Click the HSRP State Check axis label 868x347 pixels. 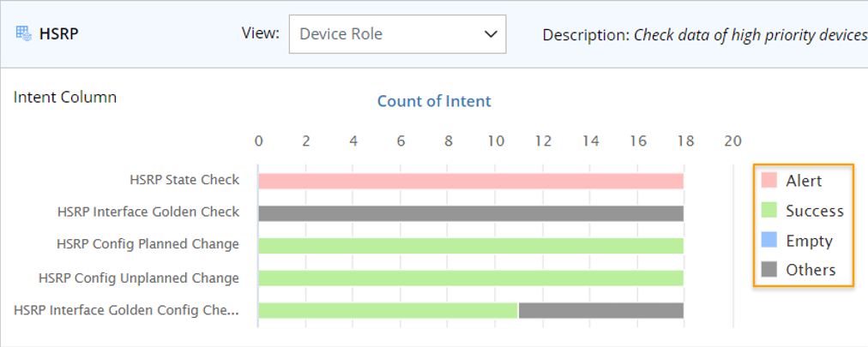point(184,180)
